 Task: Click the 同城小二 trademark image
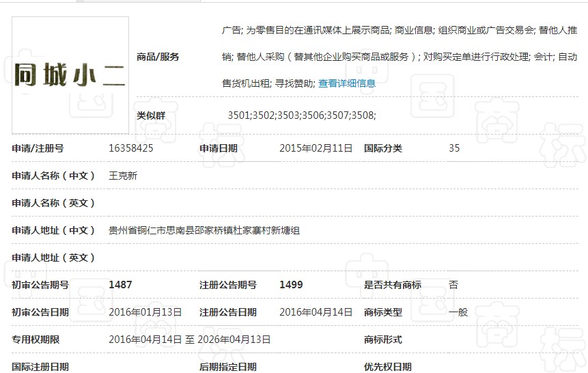click(70, 74)
